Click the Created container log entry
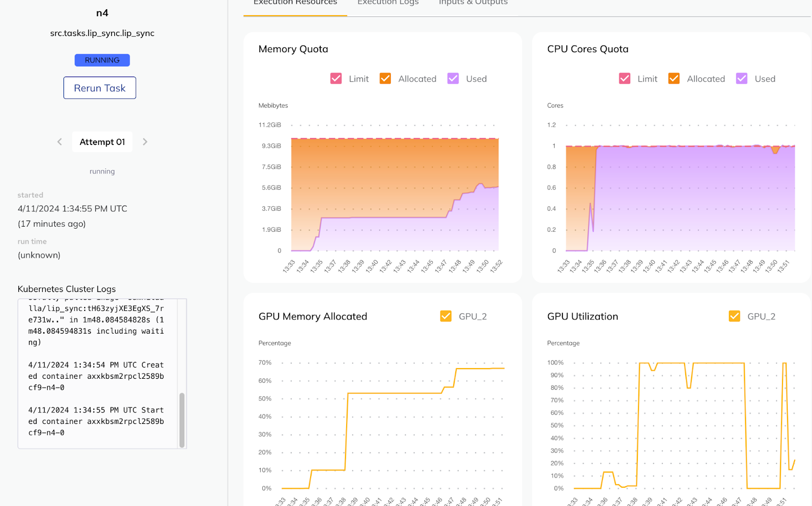The image size is (812, 506). point(96,376)
